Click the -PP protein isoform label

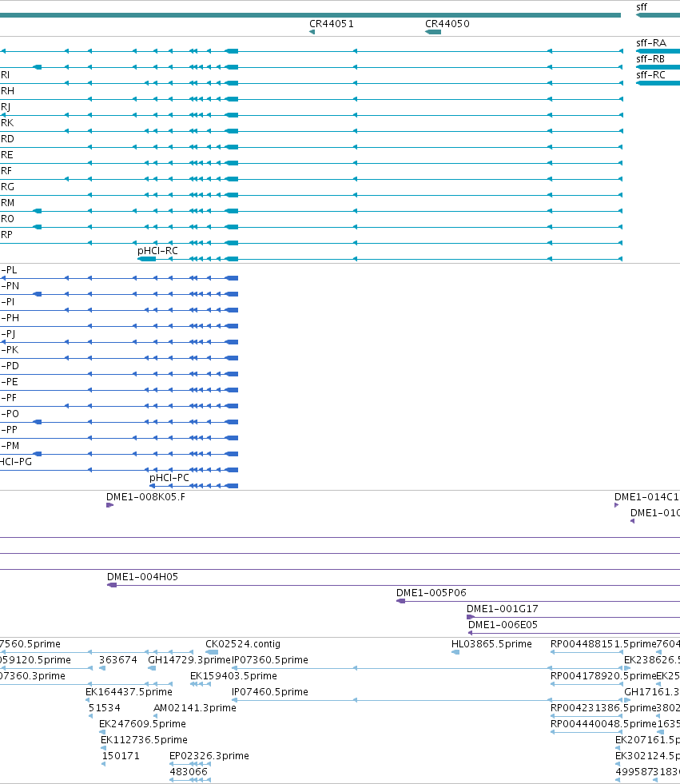click(x=9, y=430)
